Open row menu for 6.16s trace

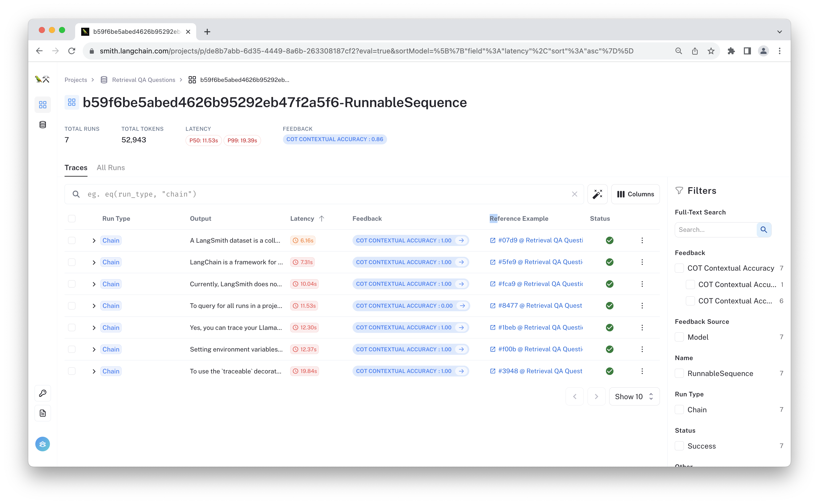coord(642,240)
